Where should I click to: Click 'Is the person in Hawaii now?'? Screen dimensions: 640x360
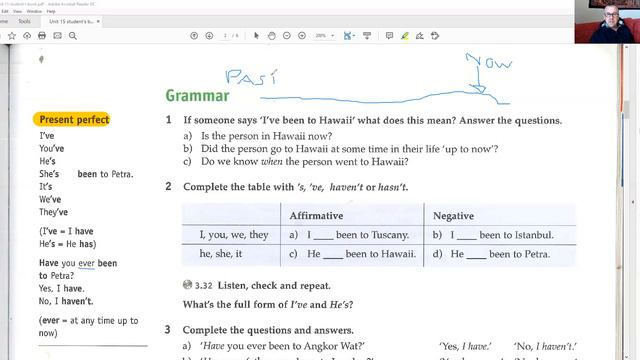click(266, 136)
